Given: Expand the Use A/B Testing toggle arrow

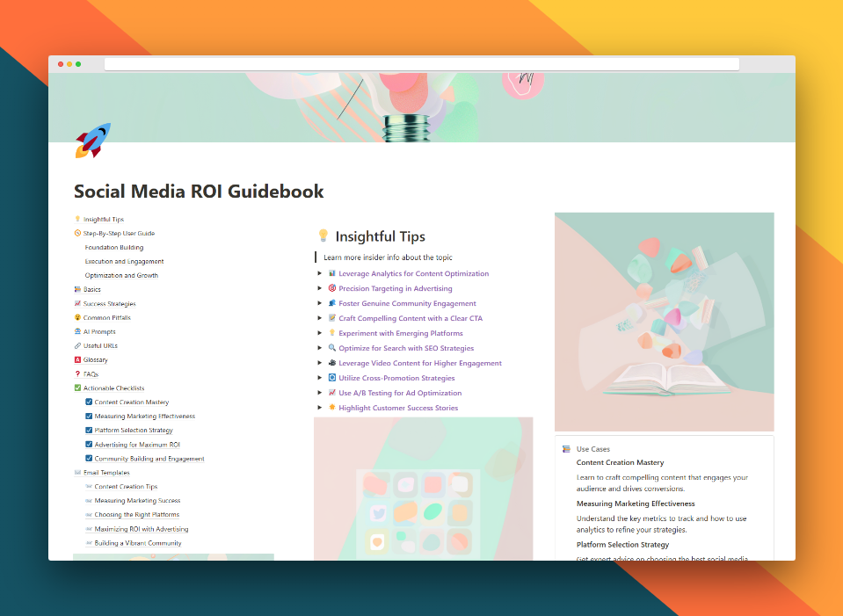Looking at the screenshot, I should click(320, 393).
